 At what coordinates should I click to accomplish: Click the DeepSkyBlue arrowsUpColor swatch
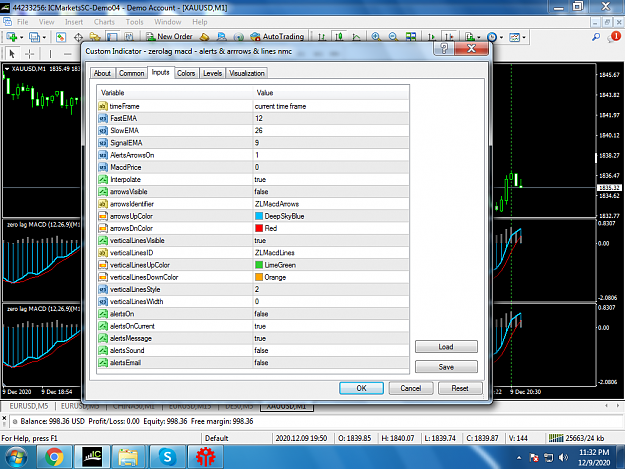click(259, 216)
